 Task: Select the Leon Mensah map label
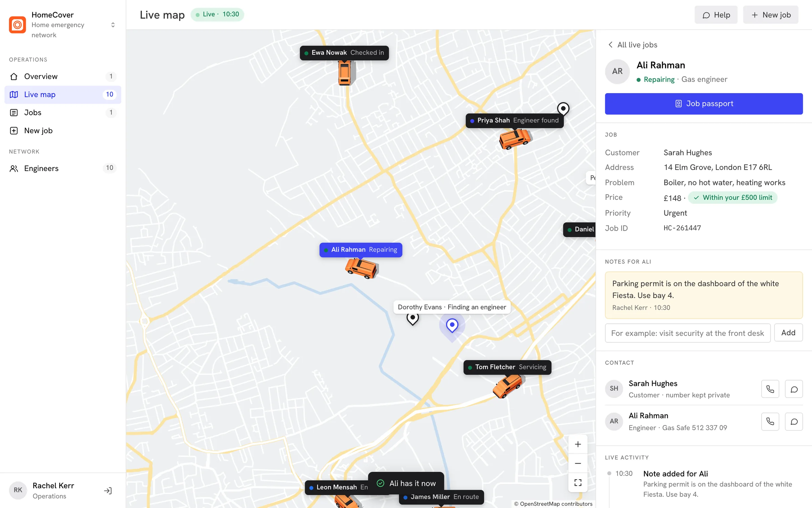[x=336, y=487]
